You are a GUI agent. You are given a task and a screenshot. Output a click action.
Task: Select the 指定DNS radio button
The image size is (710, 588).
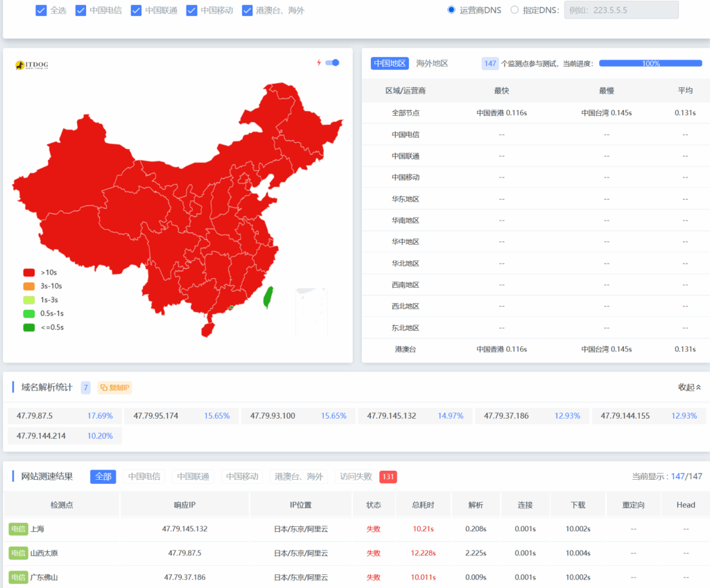point(514,10)
